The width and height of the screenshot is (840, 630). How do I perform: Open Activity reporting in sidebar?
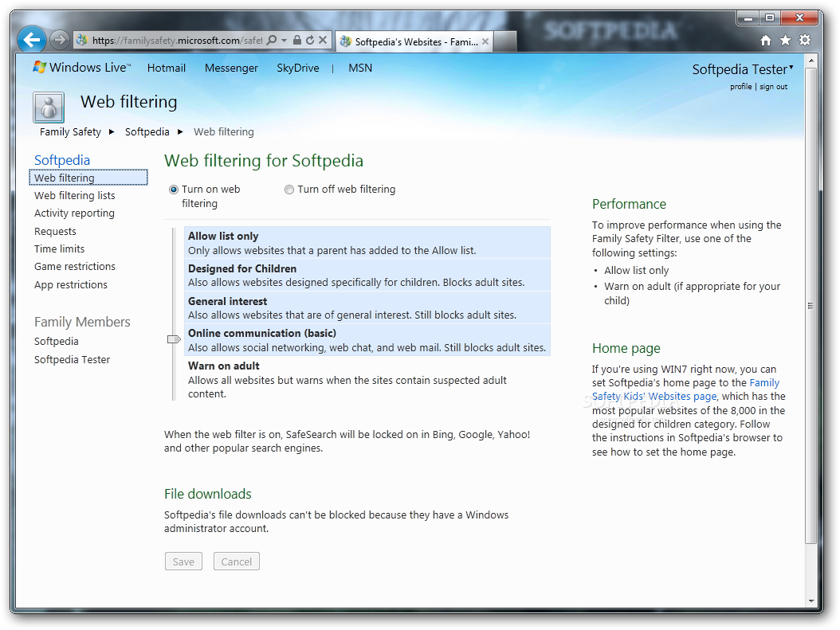74,213
